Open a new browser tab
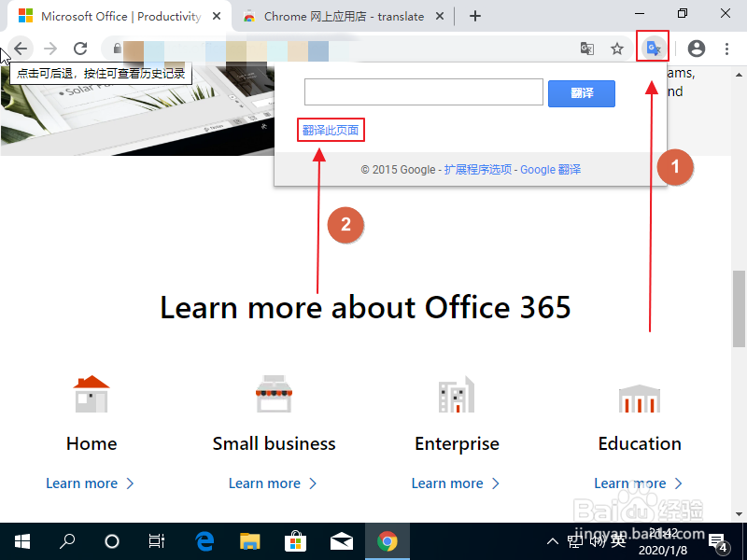This screenshot has height=560, width=747. (475, 16)
